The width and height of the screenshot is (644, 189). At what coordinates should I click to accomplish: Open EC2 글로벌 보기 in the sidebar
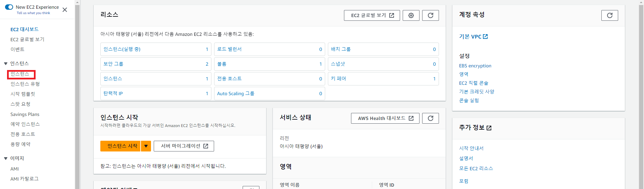tap(27, 39)
